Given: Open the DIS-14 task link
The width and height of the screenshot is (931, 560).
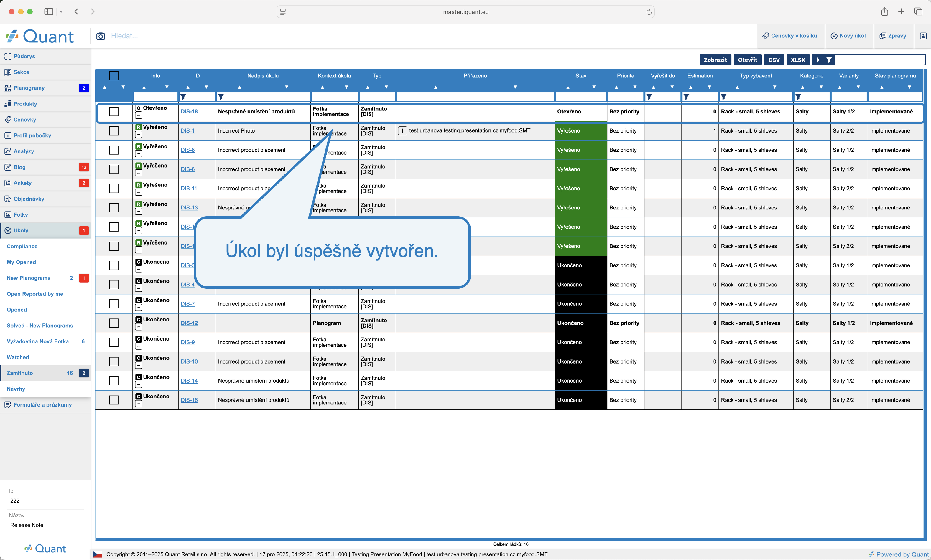Looking at the screenshot, I should [189, 381].
